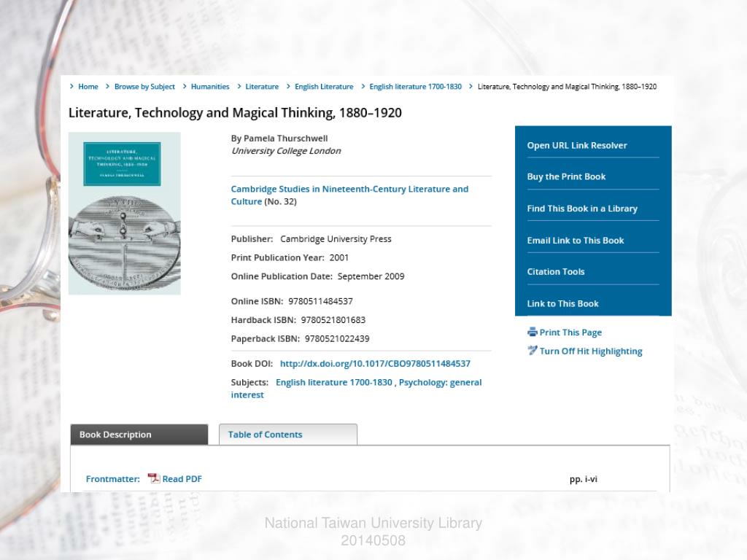Open the Literature breadcrumb link
Viewport: 747px width, 560px height.
tap(262, 87)
